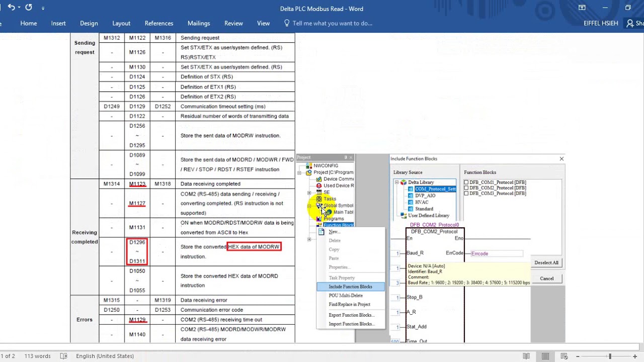Select the Design ribbon tab

coord(89,23)
